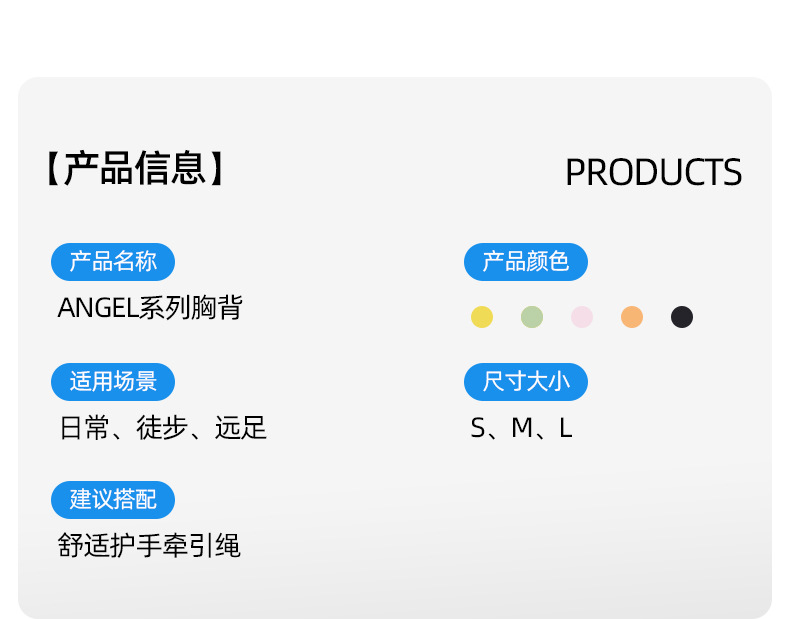
Task: Click the 产品颜色 blue label
Action: [x=526, y=262]
